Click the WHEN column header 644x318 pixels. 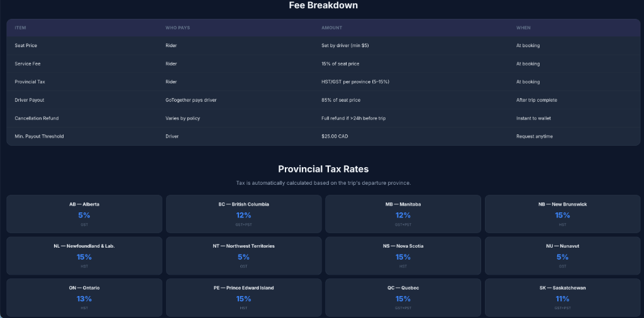523,28
